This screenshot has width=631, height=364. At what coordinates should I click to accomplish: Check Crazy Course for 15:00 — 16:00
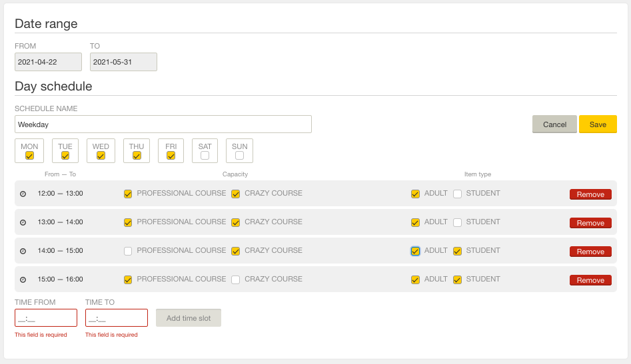(236, 280)
